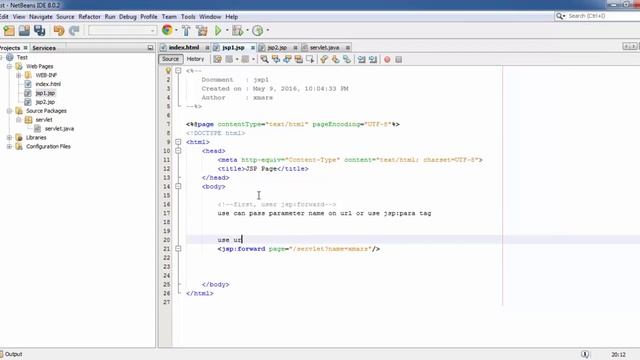The image size is (640, 360).
Task: Click the Chrome browser selection icon
Action: tap(167, 30)
